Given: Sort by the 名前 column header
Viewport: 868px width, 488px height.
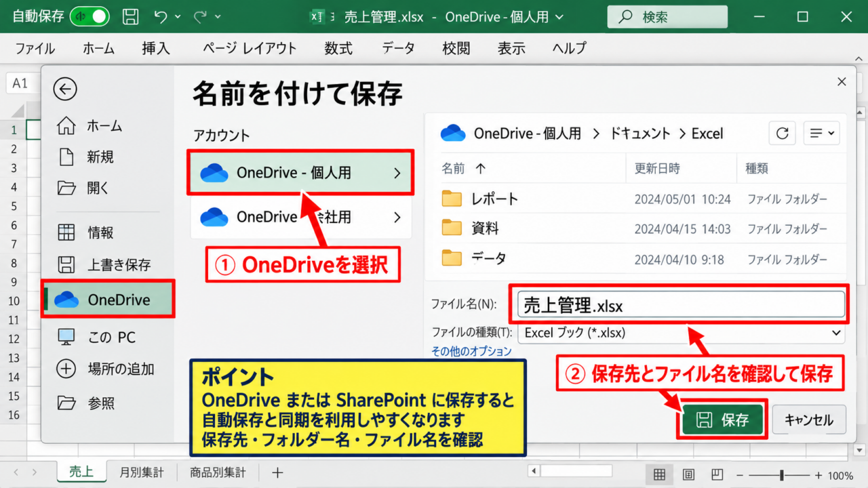Looking at the screenshot, I should coord(454,168).
